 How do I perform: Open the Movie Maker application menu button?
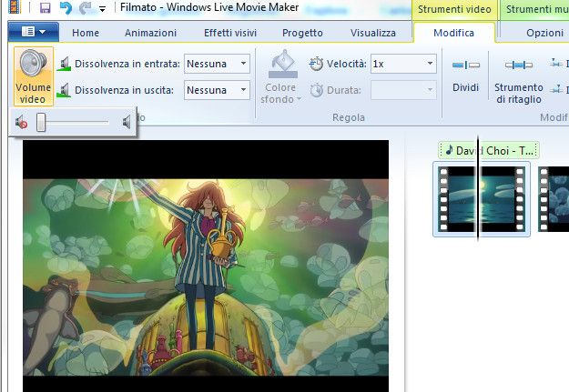point(34,32)
